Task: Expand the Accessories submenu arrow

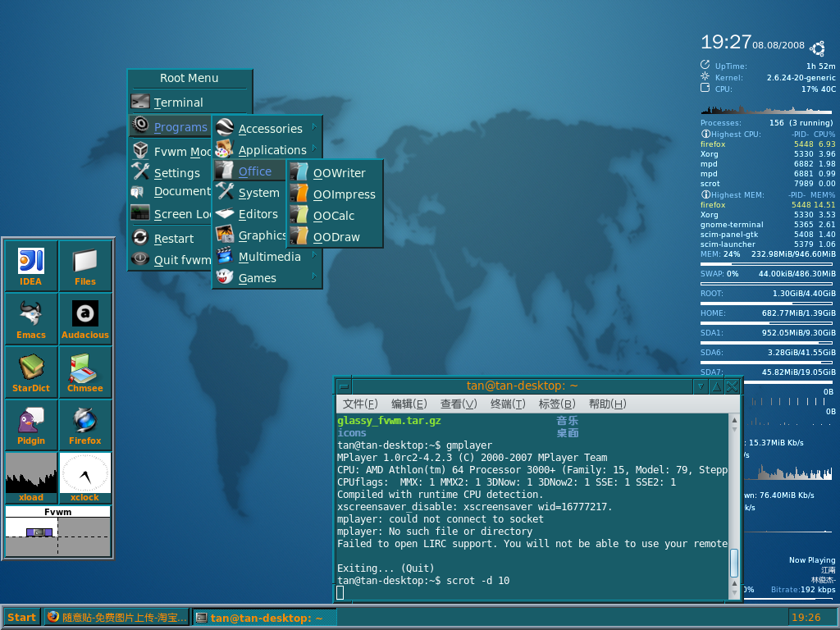Action: pyautogui.click(x=314, y=127)
